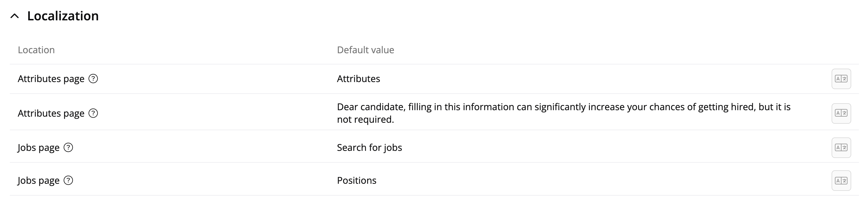Open help icon in the 'Dear candidate' row
This screenshot has width=868, height=198.
click(93, 113)
